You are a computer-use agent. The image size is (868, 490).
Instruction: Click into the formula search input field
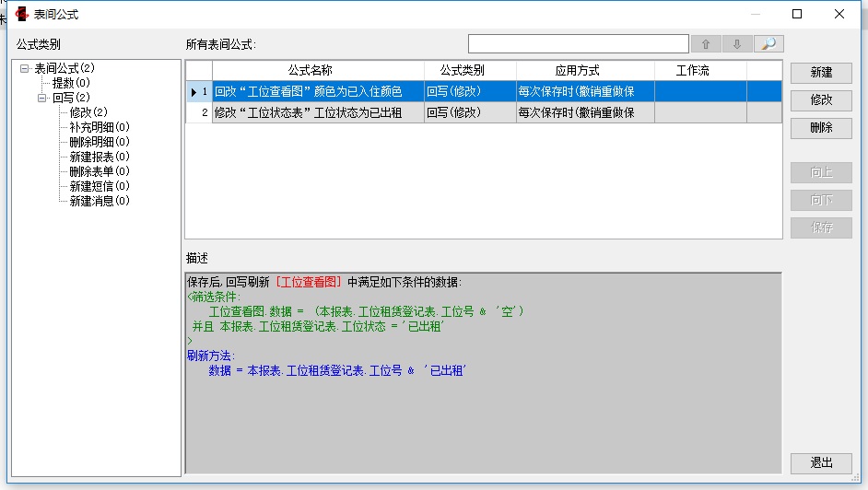[x=578, y=44]
